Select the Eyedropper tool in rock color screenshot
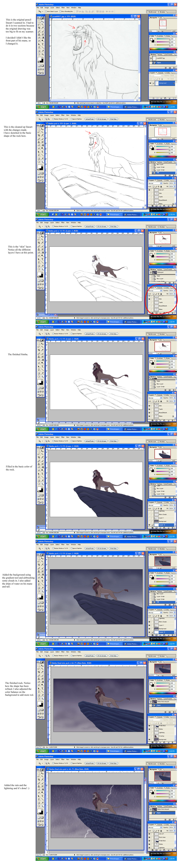Image resolution: width=181 pixels, height=868 pixels. coord(43,480)
